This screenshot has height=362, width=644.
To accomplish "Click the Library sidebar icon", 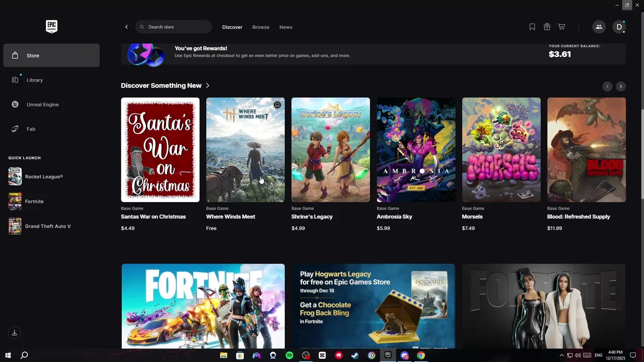I will coord(15,80).
